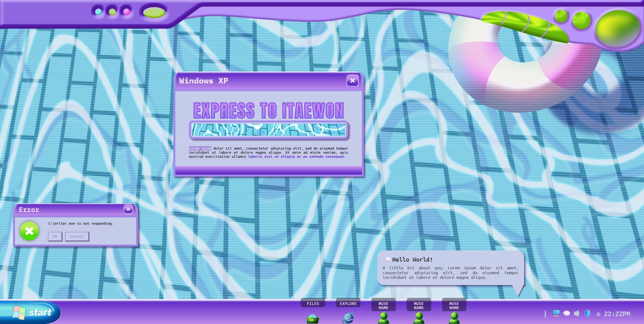Click the third Muse Name user icon
Image resolution: width=644 pixels, height=324 pixels.
coord(454,318)
